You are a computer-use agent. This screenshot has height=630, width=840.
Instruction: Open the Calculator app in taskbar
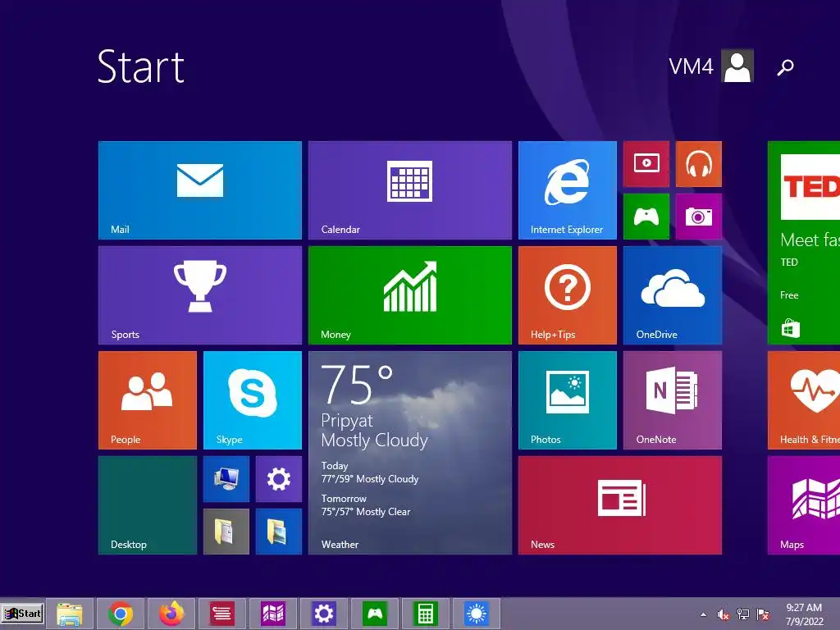click(426, 614)
